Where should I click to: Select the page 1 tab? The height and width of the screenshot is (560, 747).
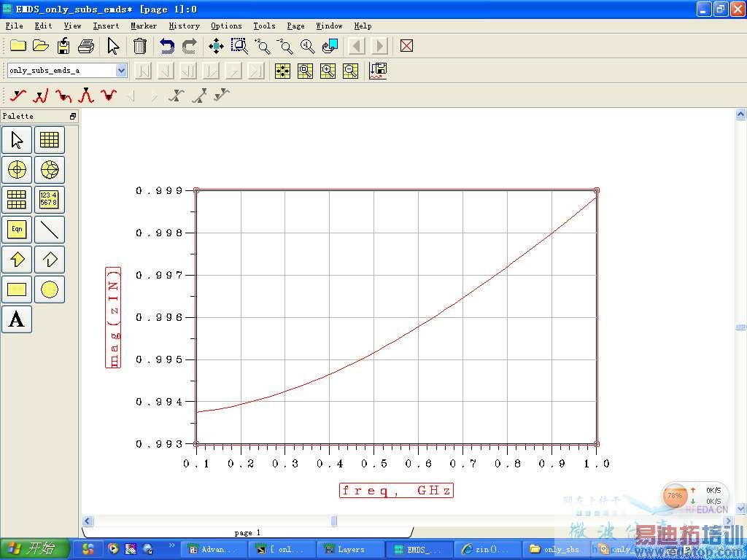pos(248,532)
